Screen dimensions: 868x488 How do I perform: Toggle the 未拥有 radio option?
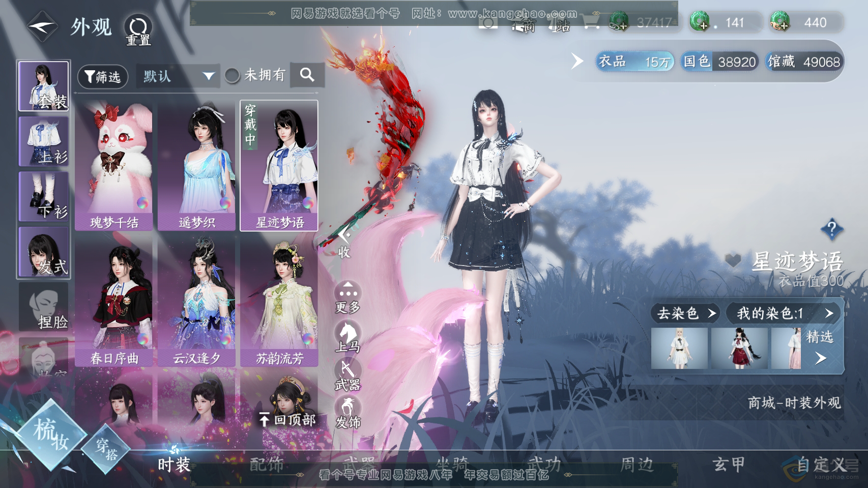[233, 76]
